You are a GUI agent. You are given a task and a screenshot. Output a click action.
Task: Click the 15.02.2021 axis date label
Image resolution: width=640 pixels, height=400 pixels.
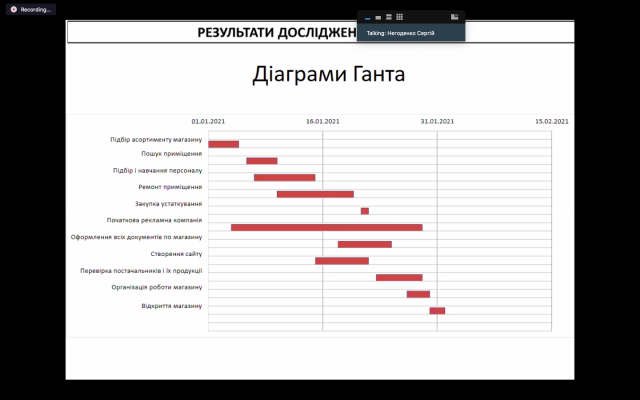pyautogui.click(x=552, y=121)
